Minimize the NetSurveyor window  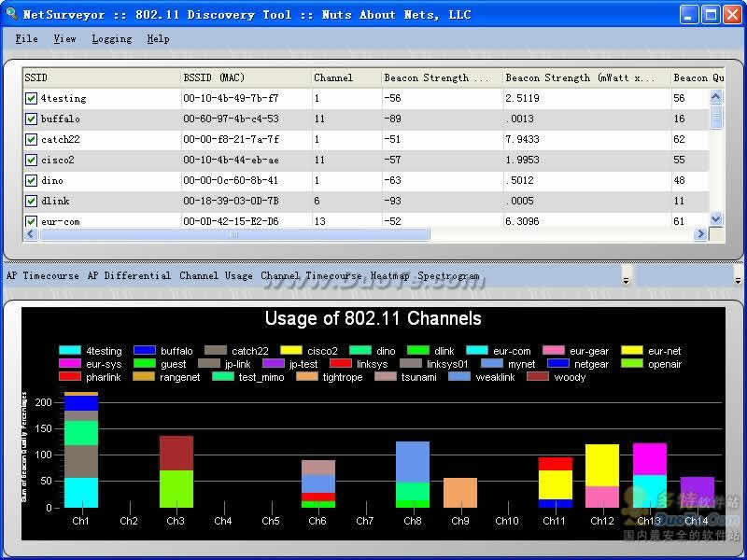688,14
